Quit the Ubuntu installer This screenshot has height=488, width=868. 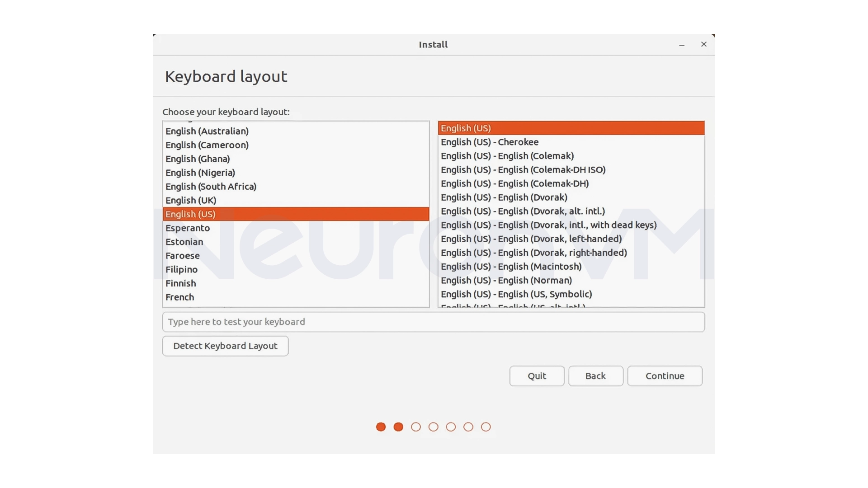click(537, 376)
